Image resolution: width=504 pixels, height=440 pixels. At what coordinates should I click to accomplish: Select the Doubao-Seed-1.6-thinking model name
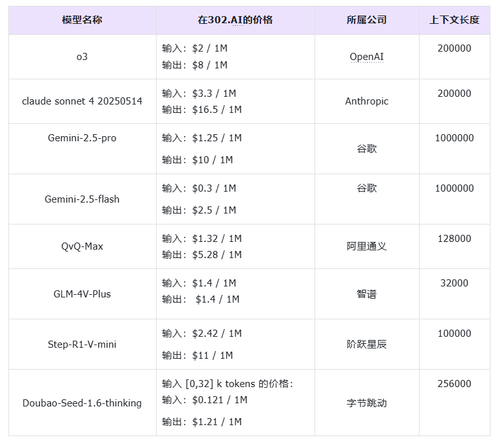pos(82,403)
